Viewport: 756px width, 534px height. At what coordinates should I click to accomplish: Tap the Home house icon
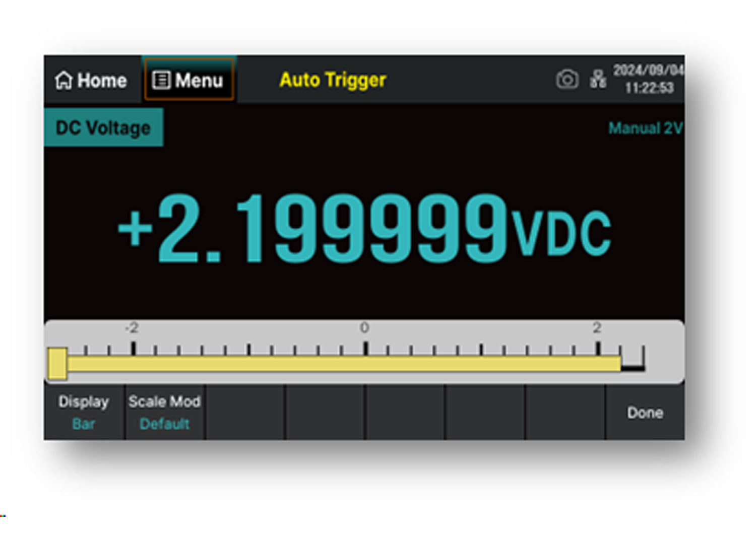tap(64, 80)
